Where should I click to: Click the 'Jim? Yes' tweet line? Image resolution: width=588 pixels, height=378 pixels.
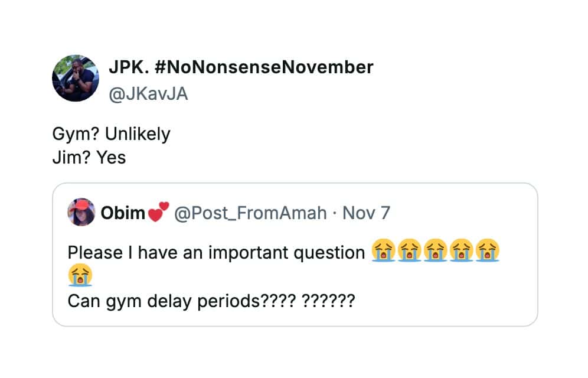89,158
